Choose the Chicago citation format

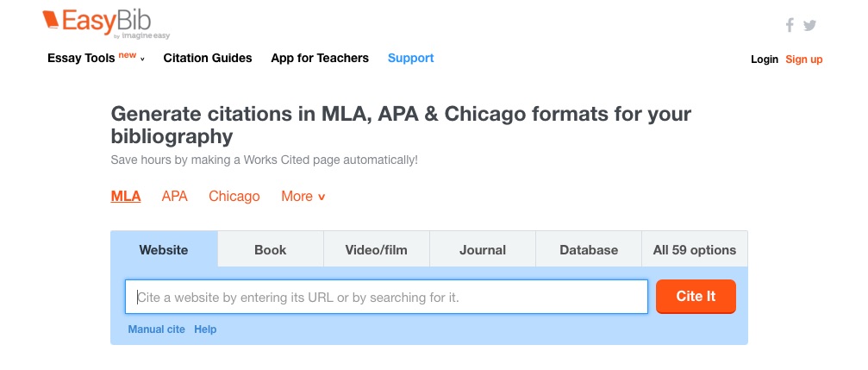tap(234, 197)
